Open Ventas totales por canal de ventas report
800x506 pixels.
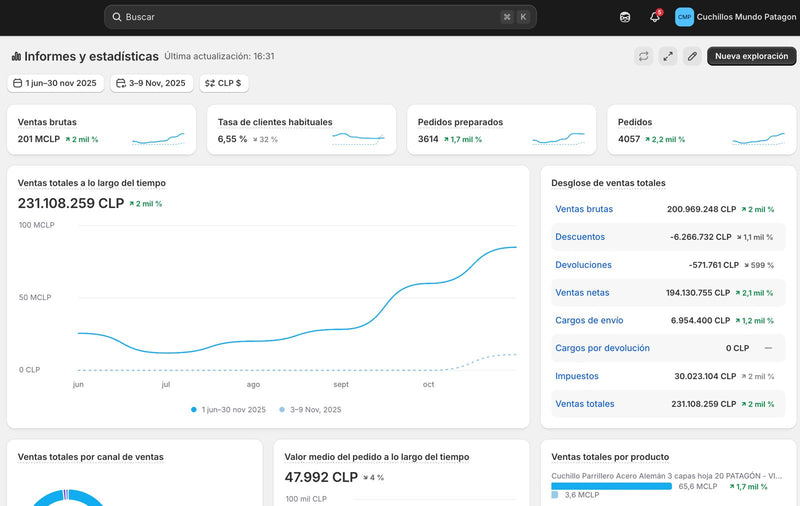click(91, 457)
